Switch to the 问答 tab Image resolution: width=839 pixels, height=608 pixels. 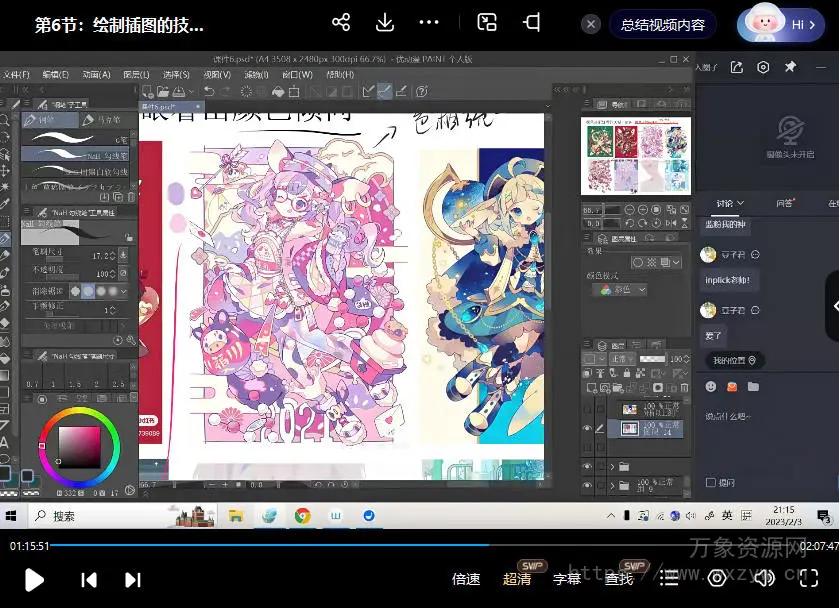point(784,203)
